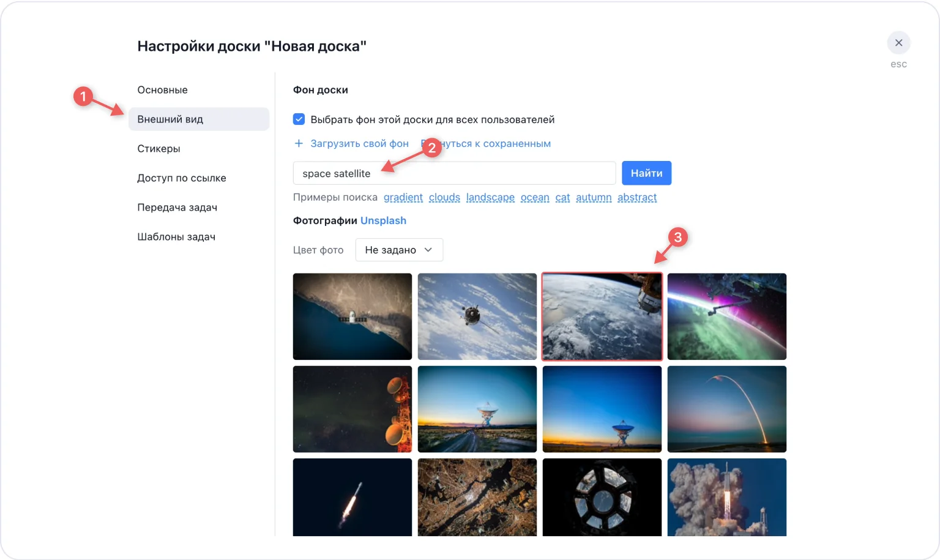
Task: Click the ocean example search link
Action: click(x=534, y=197)
